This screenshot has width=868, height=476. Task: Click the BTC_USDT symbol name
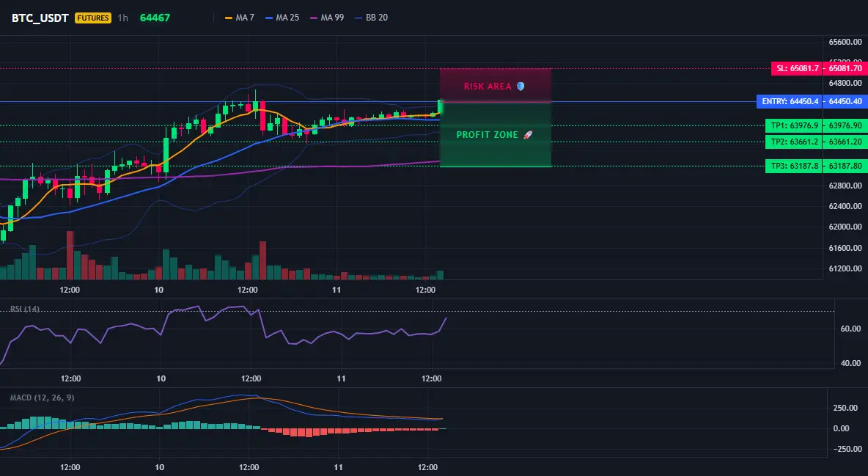[40, 18]
